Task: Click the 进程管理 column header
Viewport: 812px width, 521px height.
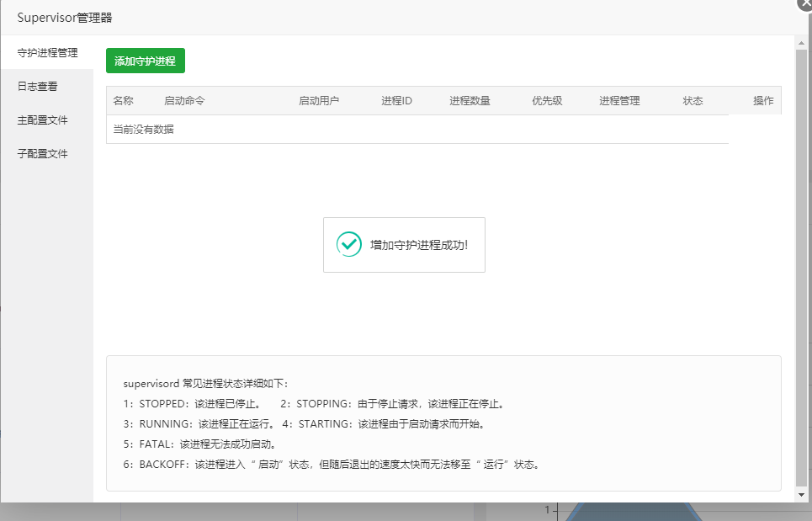Action: pyautogui.click(x=620, y=100)
